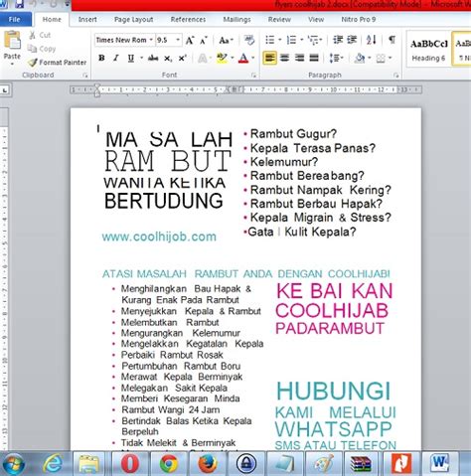Select Align Text Right
This screenshot has width=471, height=476.
click(299, 59)
